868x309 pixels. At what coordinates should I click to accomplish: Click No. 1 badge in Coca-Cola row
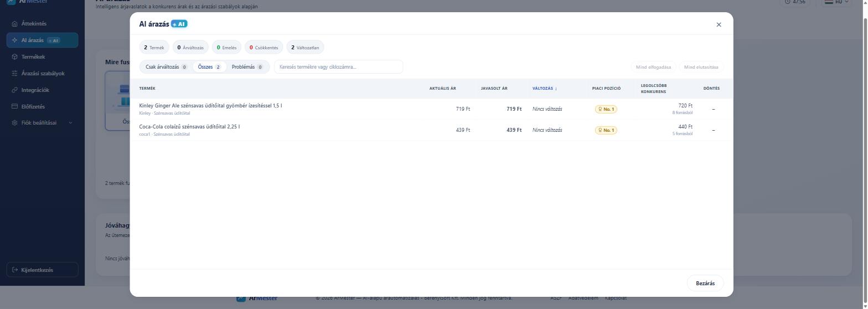tap(606, 130)
